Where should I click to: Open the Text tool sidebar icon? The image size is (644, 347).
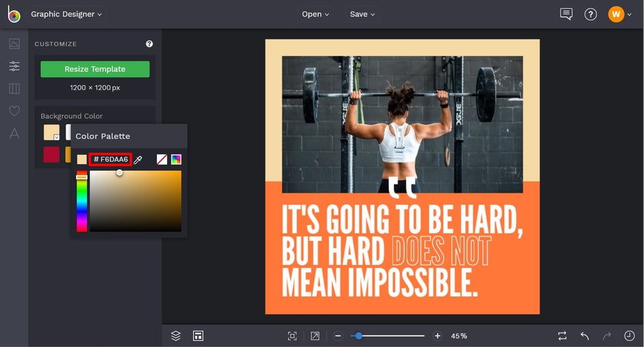click(x=14, y=133)
